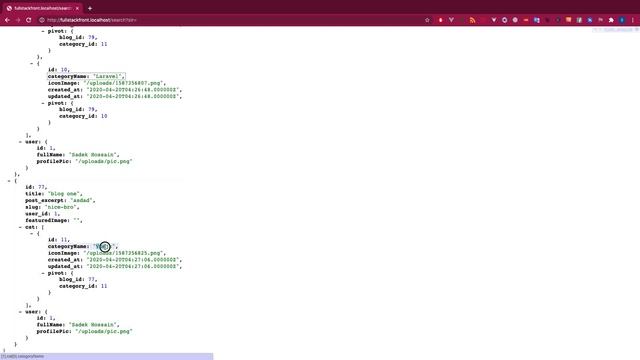Click iconImage "/uploads/1587356807.png" value
This screenshot has height=360, width=640.
pyautogui.click(x=123, y=83)
